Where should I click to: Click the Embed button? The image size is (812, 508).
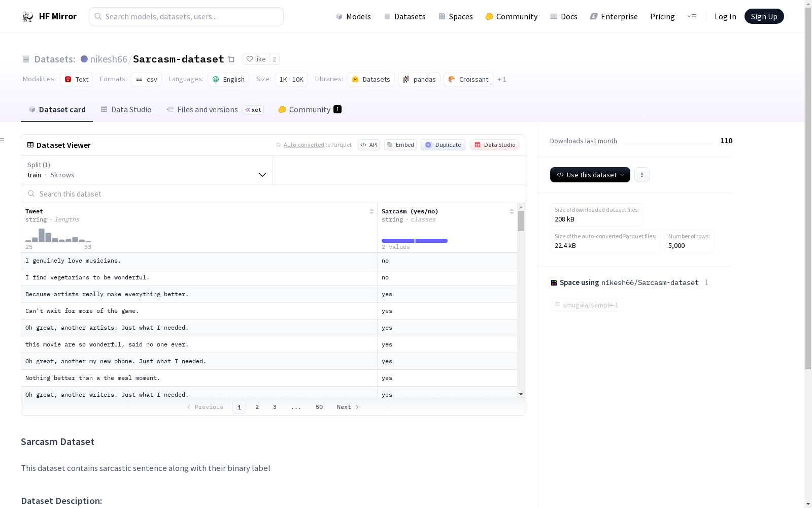400,145
